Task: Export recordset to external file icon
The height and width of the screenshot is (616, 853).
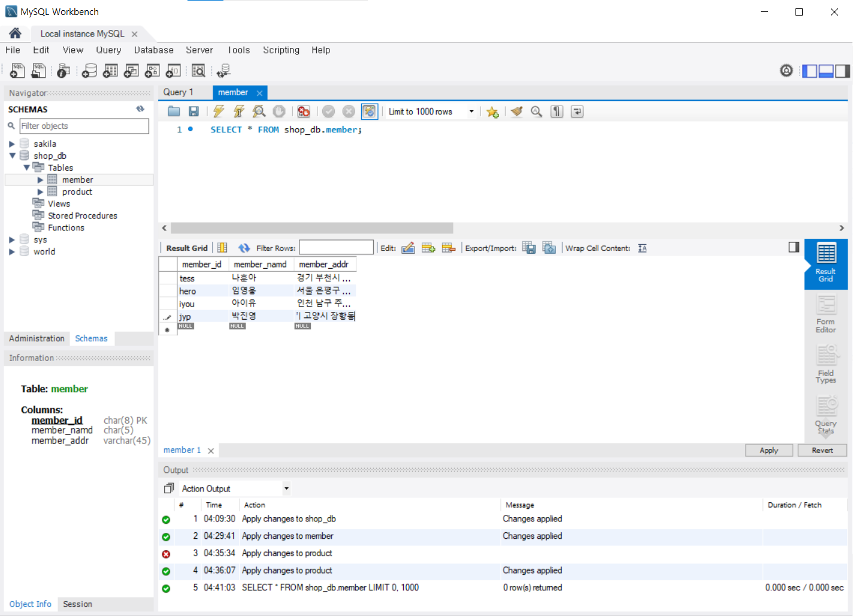Action: [529, 248]
